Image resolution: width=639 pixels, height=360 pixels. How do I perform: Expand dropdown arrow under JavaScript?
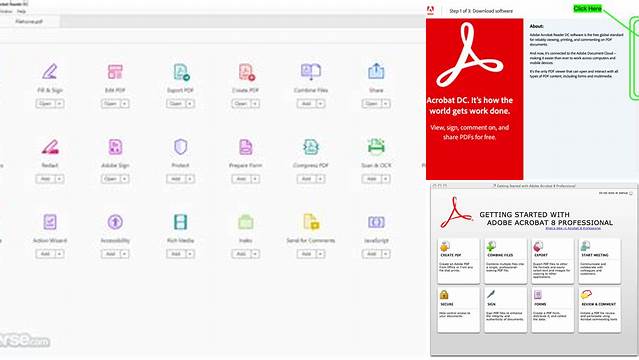click(386, 254)
